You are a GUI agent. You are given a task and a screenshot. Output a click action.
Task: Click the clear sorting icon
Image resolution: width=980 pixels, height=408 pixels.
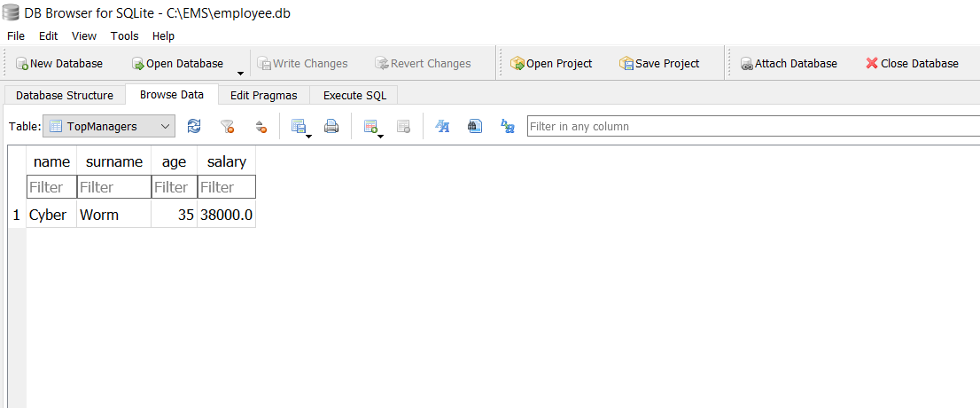click(261, 127)
